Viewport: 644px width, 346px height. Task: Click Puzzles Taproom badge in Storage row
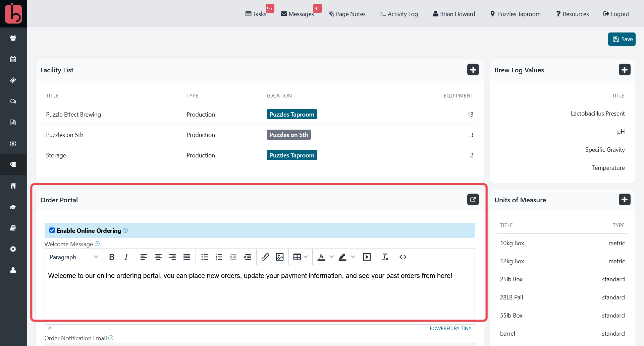292,155
